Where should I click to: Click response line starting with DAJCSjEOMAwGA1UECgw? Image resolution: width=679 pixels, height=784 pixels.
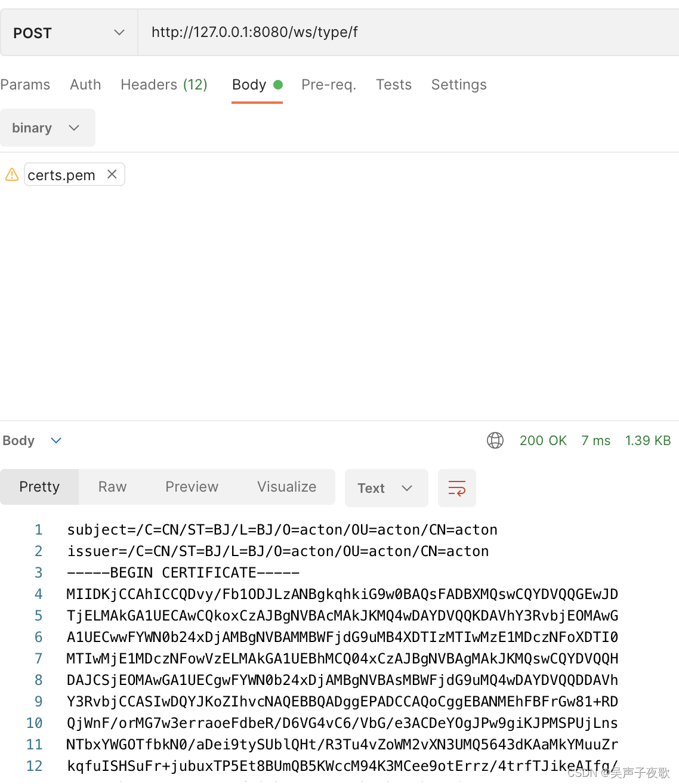pyautogui.click(x=342, y=680)
